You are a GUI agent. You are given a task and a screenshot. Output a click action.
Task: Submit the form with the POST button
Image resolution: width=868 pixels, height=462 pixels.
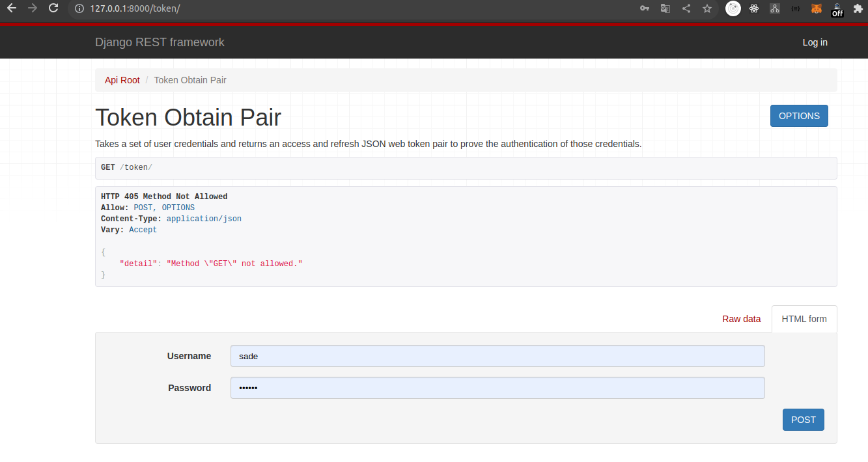[803, 419]
